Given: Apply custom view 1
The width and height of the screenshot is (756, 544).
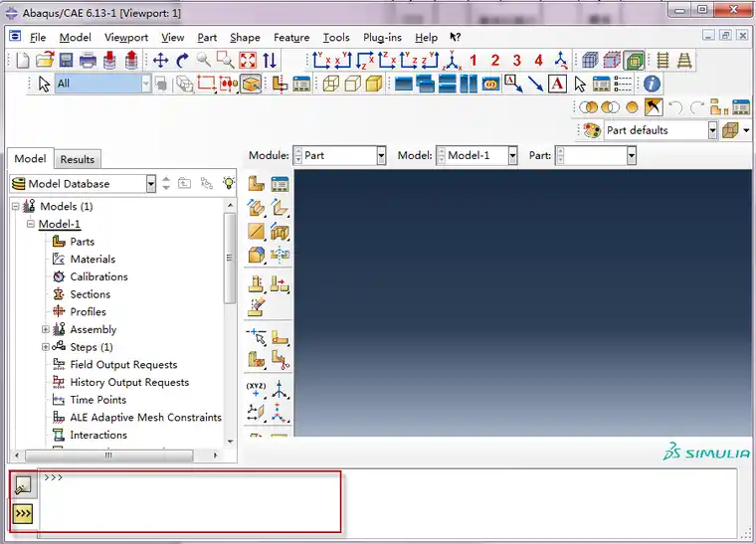Looking at the screenshot, I should click(473, 61).
